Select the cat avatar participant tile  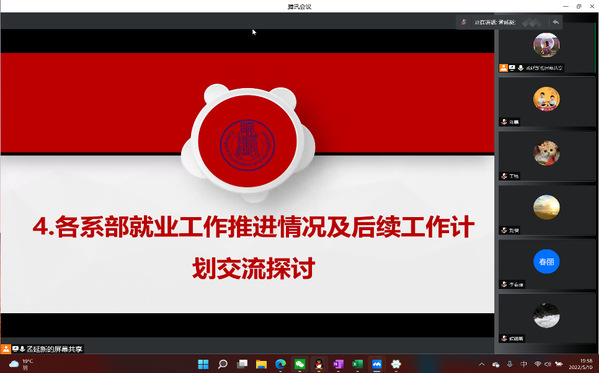click(x=546, y=156)
